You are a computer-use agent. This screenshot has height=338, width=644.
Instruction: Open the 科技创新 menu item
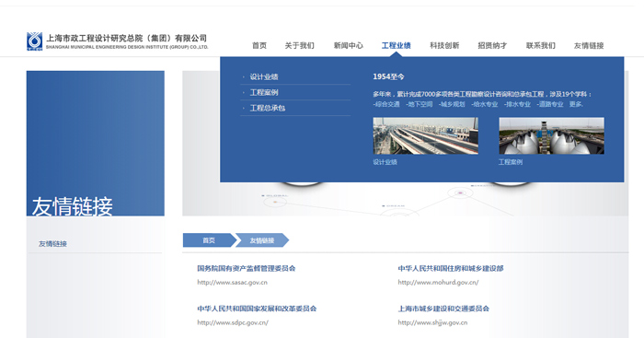click(444, 46)
